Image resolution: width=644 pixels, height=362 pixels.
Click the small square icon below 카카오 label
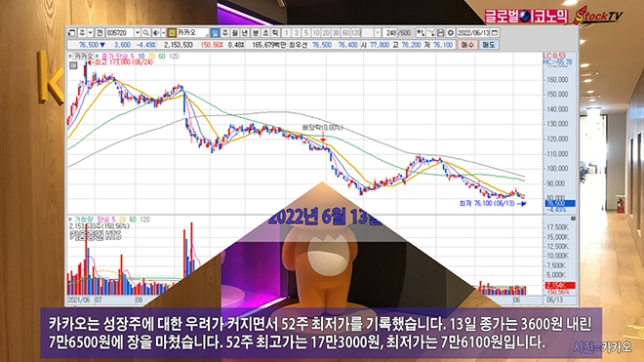pos(73,65)
